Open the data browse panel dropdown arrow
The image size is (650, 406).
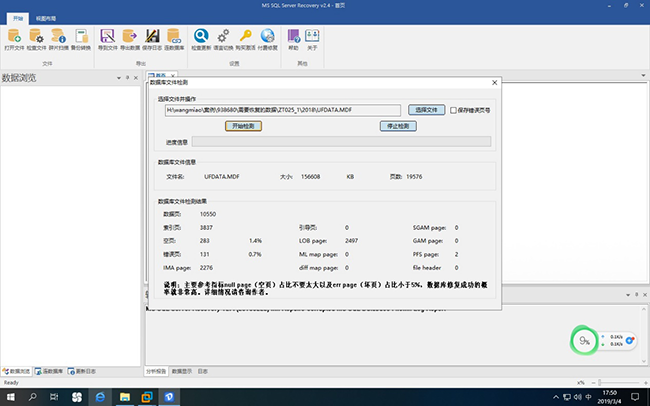click(x=119, y=78)
